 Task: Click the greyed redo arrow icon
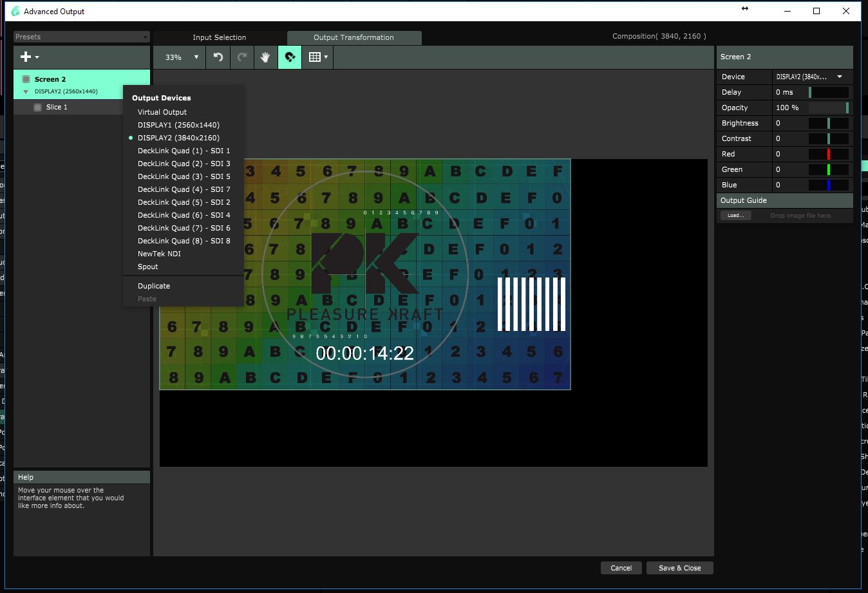(x=242, y=57)
